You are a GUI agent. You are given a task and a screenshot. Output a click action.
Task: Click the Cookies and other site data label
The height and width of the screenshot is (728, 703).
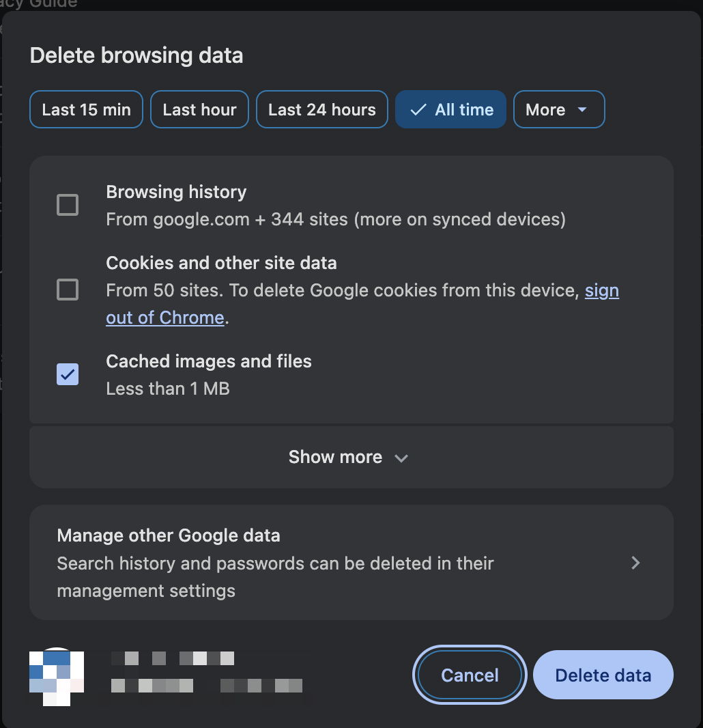221,263
